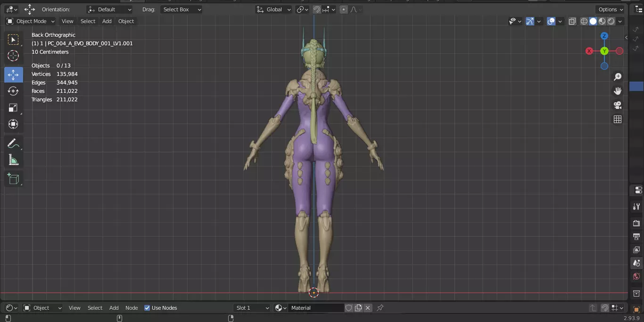Toggle the fake user shield on Material

(349, 308)
